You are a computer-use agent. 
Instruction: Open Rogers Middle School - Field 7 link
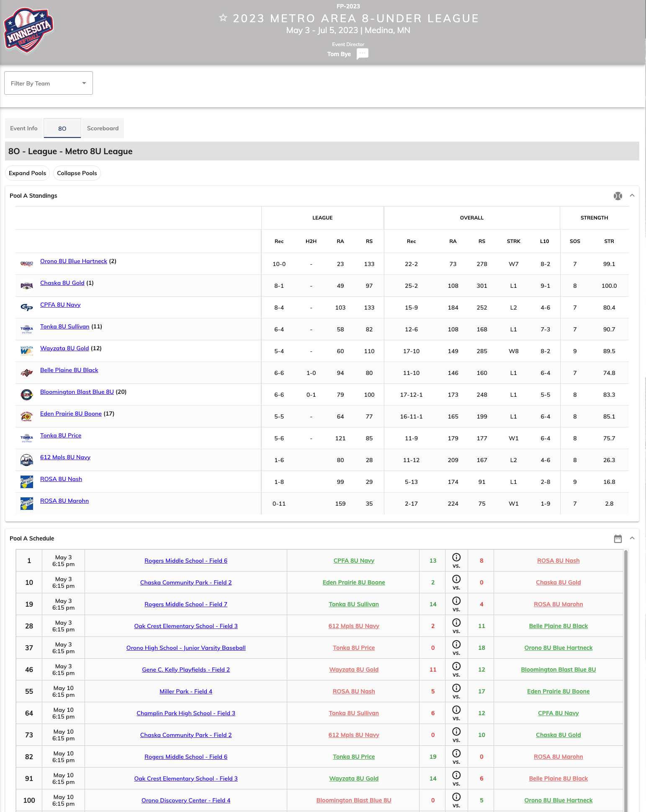tap(186, 604)
